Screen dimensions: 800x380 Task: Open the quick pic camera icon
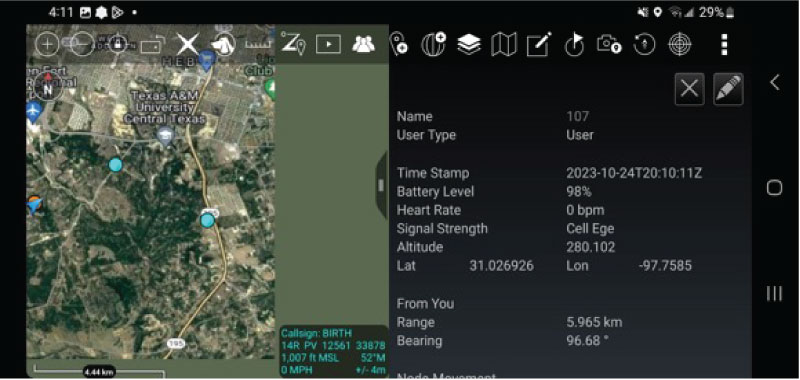(609, 44)
